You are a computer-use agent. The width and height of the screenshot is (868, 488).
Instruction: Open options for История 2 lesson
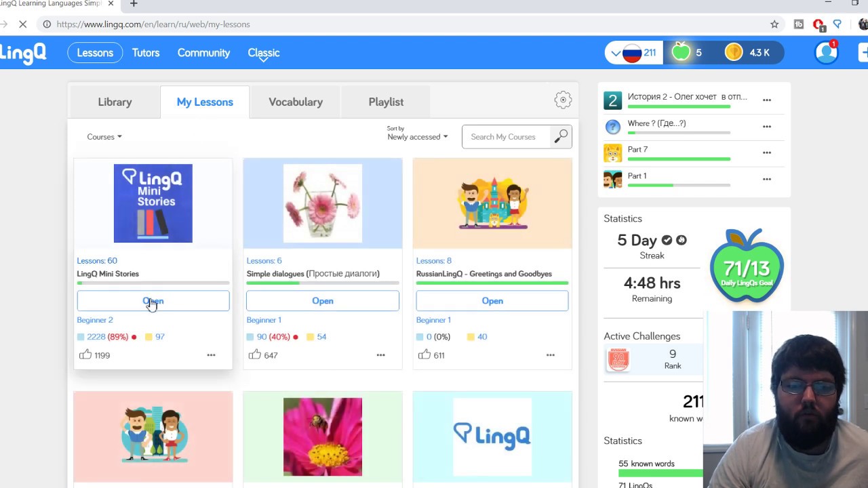767,100
